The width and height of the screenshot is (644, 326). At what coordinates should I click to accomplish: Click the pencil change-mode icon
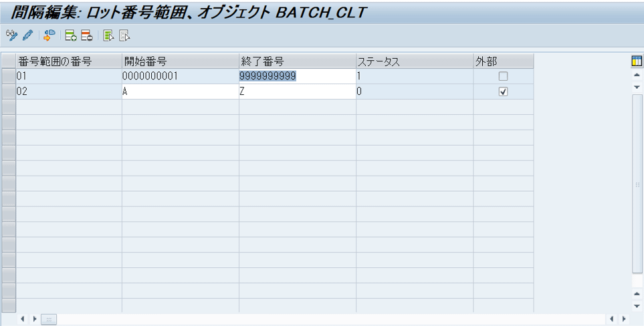tap(27, 35)
